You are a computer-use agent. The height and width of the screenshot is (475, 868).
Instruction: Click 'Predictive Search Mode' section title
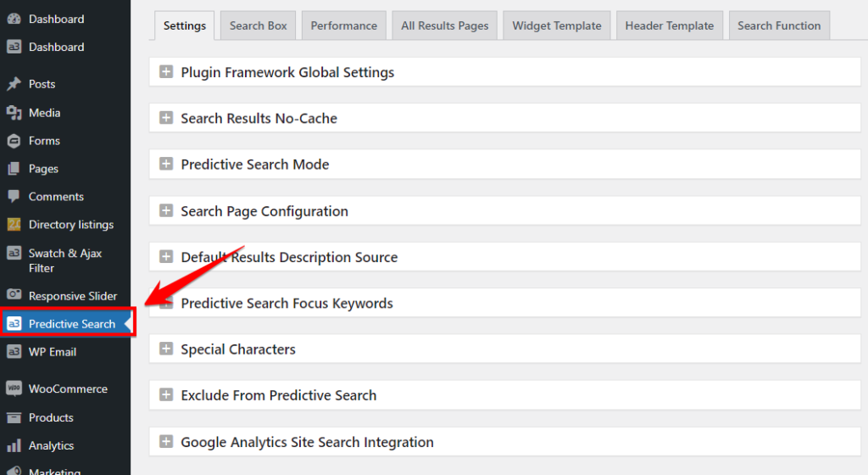tap(254, 165)
